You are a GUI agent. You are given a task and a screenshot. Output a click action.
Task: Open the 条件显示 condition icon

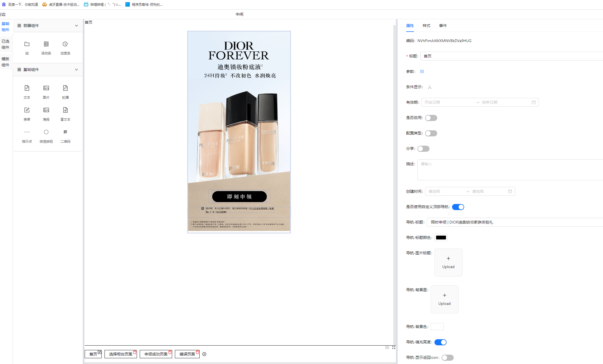430,87
